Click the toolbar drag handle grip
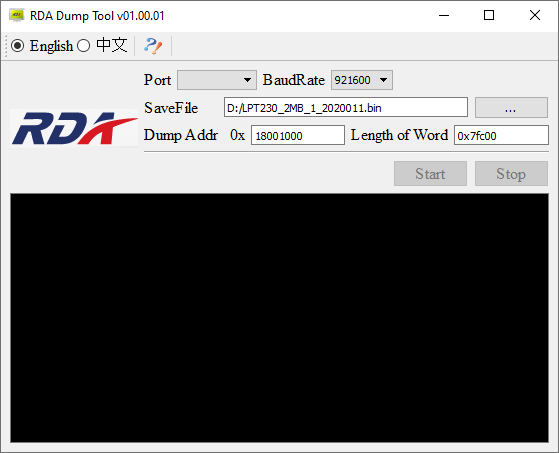 tap(5, 46)
